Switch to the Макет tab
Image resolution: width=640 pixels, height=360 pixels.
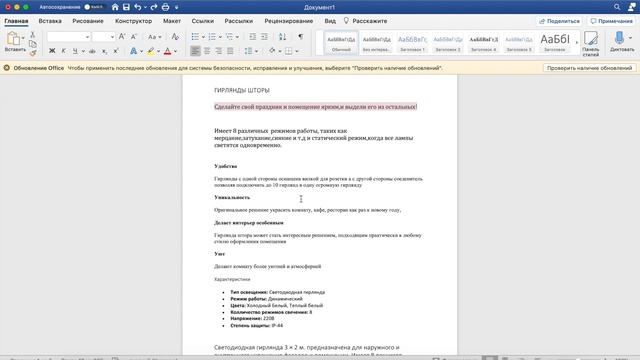coord(172,21)
